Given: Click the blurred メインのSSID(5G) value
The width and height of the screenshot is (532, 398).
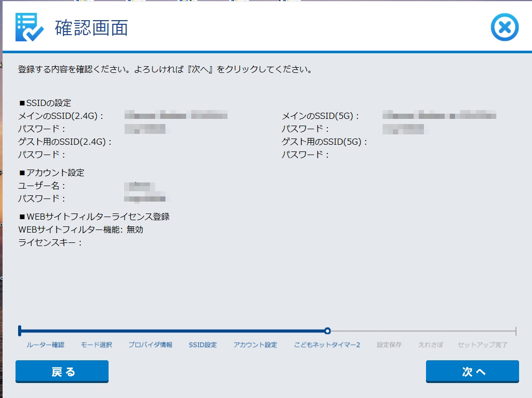Looking at the screenshot, I should [x=439, y=115].
